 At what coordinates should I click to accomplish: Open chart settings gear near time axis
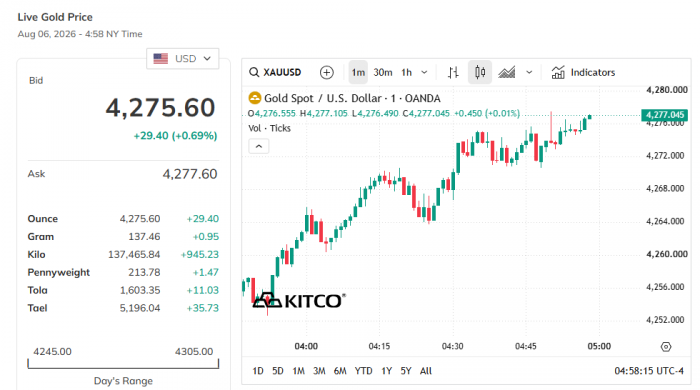(x=666, y=347)
